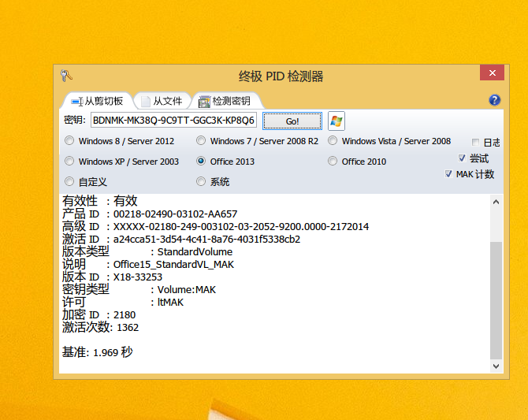Click the results scrollbar up arrow

pos(496,202)
